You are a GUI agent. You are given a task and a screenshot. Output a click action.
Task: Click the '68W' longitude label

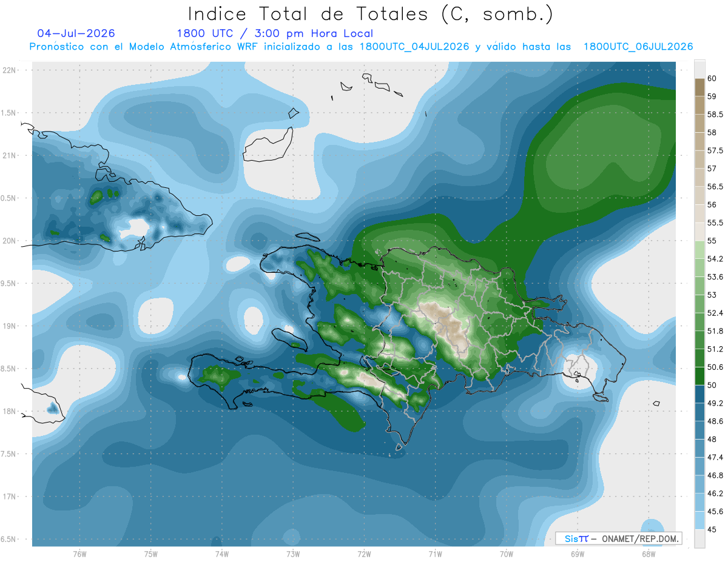pos(649,554)
